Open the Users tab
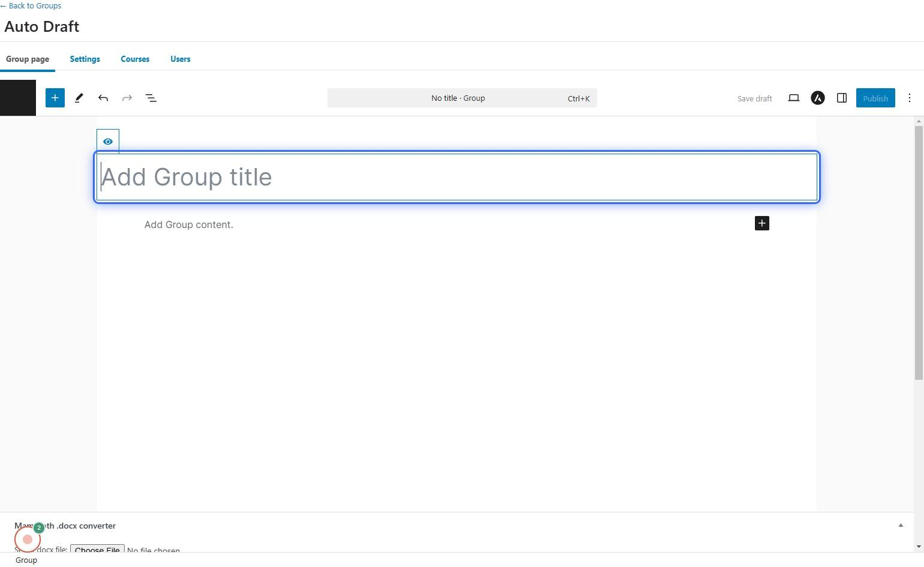The width and height of the screenshot is (924, 567). click(x=180, y=59)
